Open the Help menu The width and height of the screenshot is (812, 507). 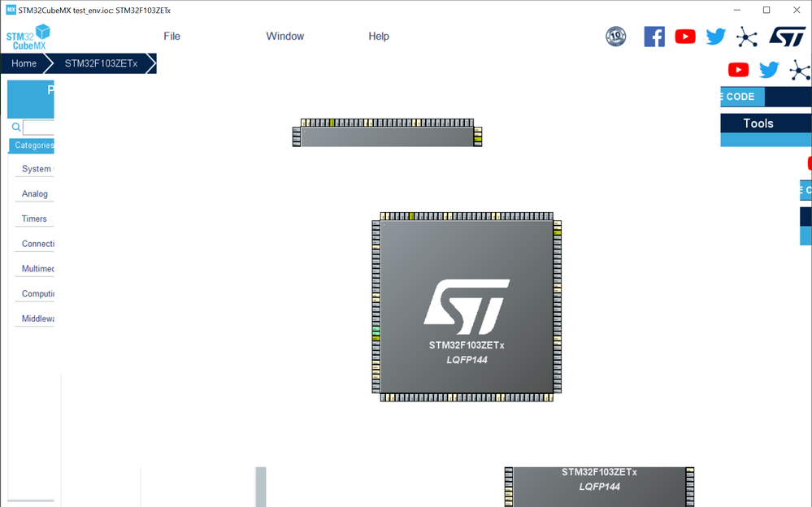(x=379, y=37)
